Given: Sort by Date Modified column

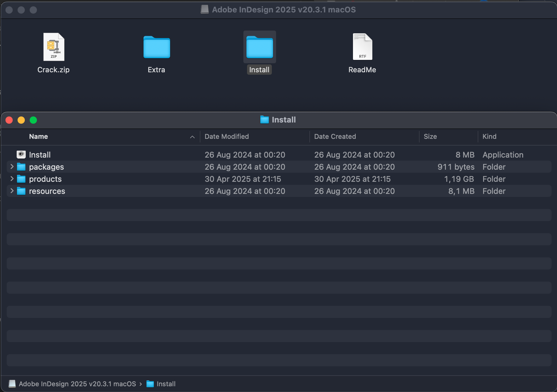Looking at the screenshot, I should coord(227,136).
